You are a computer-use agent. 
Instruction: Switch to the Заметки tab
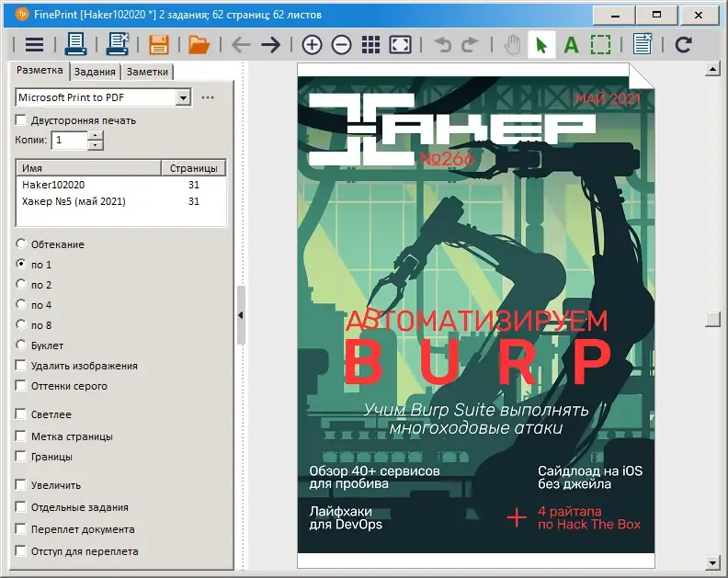click(x=147, y=72)
